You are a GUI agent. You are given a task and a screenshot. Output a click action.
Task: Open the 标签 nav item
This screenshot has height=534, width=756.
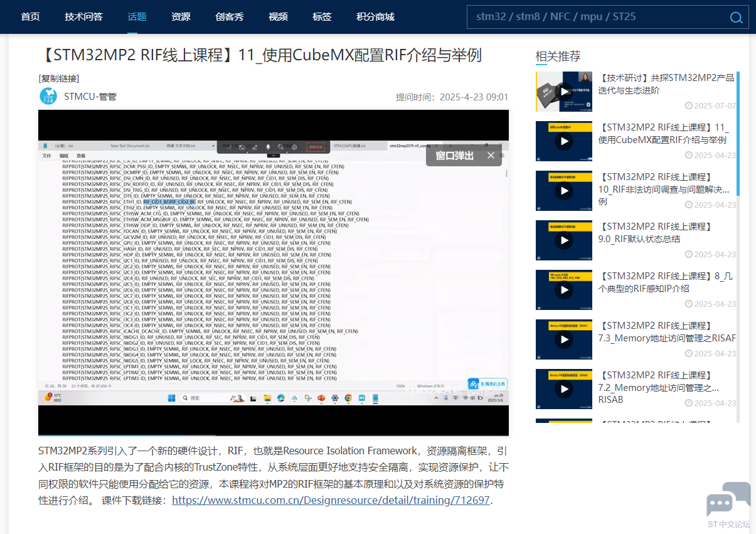(322, 17)
